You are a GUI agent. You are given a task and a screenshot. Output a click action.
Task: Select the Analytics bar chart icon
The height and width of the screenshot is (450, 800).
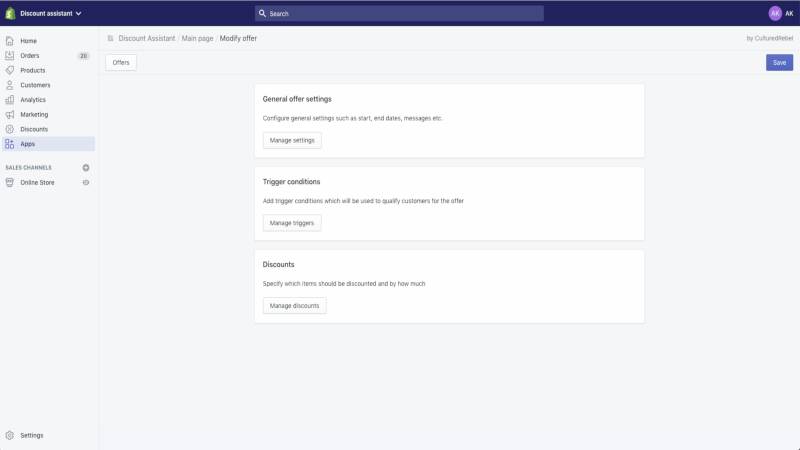tap(10, 100)
